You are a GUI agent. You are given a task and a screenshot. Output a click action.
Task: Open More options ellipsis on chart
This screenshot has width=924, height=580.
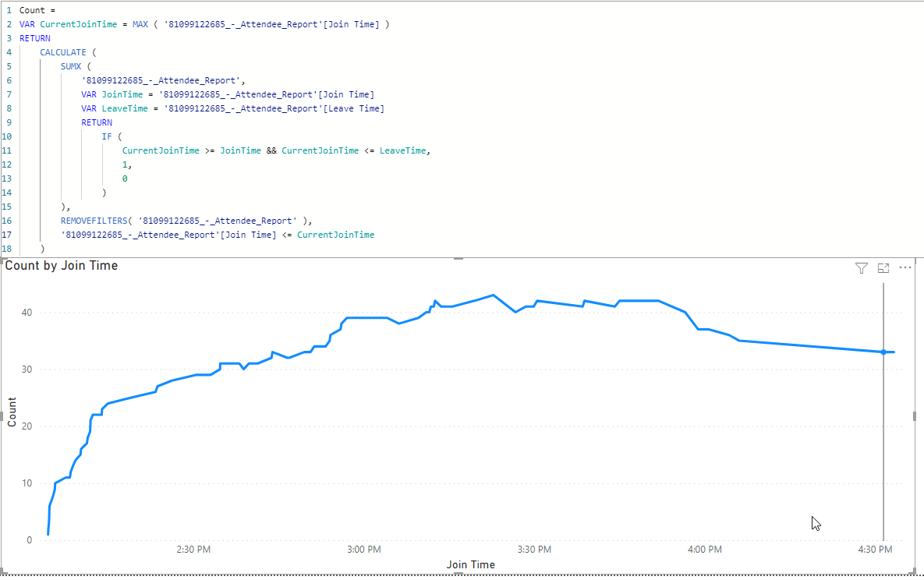(905, 267)
